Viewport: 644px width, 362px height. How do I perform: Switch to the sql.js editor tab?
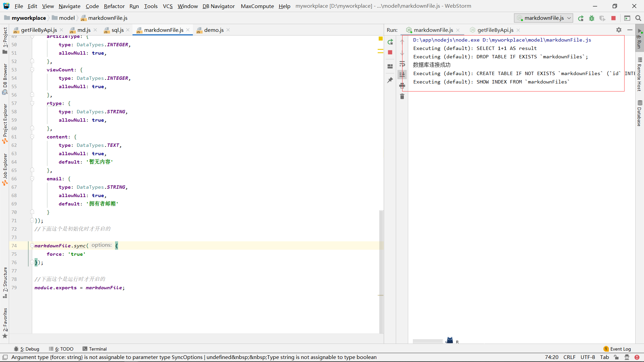[x=117, y=30]
